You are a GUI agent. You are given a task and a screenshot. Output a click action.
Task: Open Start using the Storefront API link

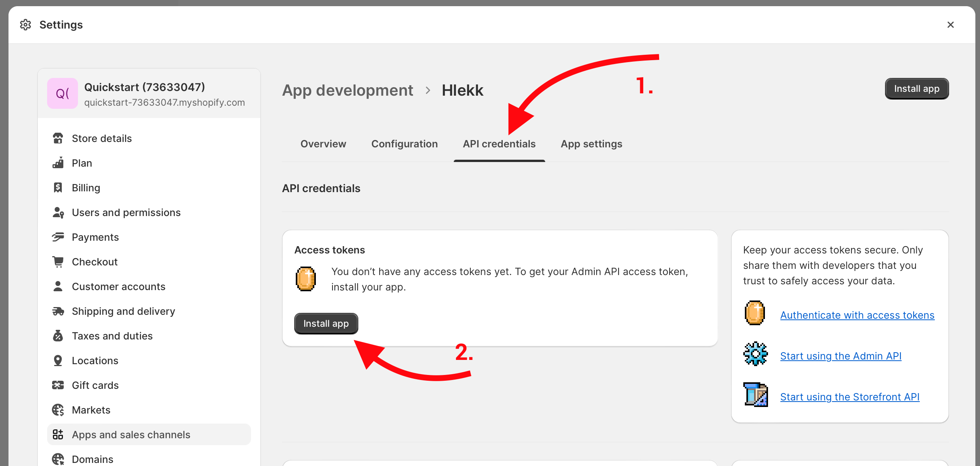849,397
